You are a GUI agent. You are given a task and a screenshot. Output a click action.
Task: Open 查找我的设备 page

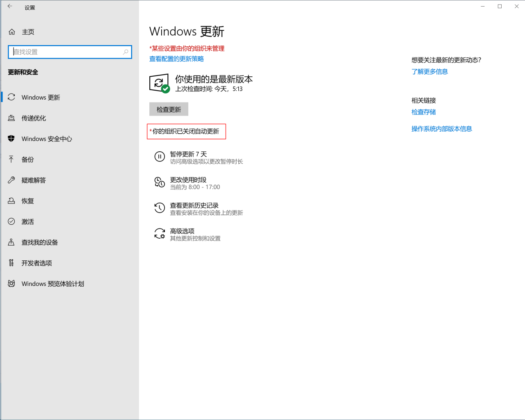point(70,242)
